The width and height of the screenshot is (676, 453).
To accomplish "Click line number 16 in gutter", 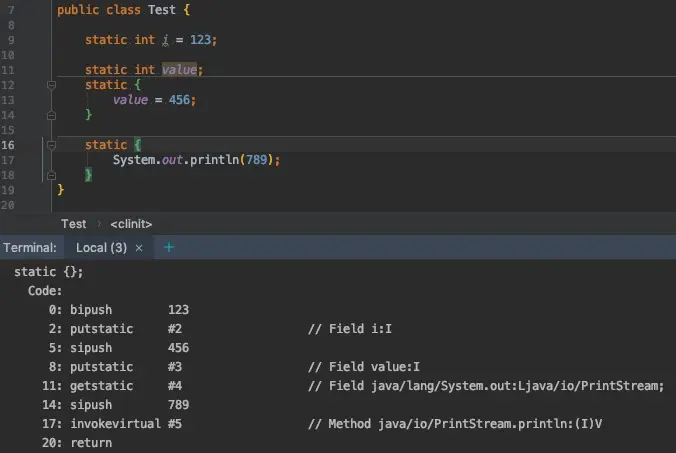I will (x=8, y=145).
